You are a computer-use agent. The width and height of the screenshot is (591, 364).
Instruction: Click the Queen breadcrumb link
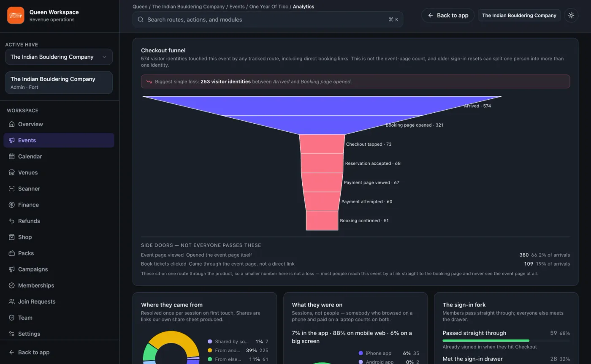click(x=140, y=7)
